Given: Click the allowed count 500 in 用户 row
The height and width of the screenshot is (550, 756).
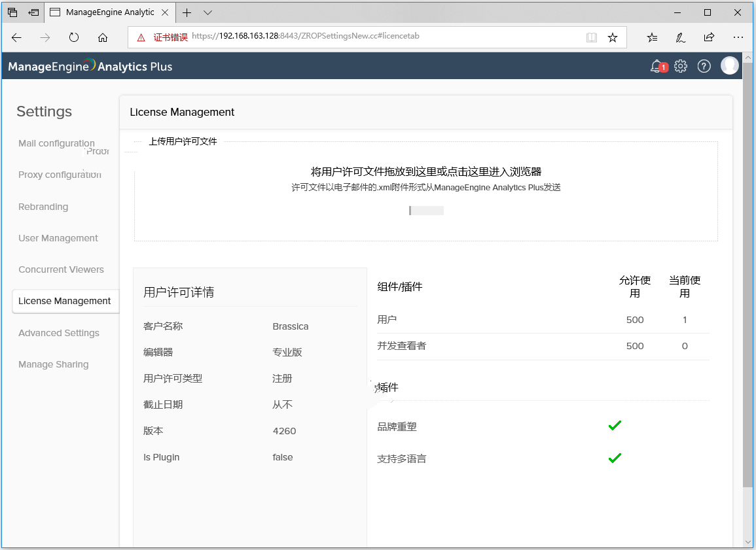Looking at the screenshot, I should 635,320.
